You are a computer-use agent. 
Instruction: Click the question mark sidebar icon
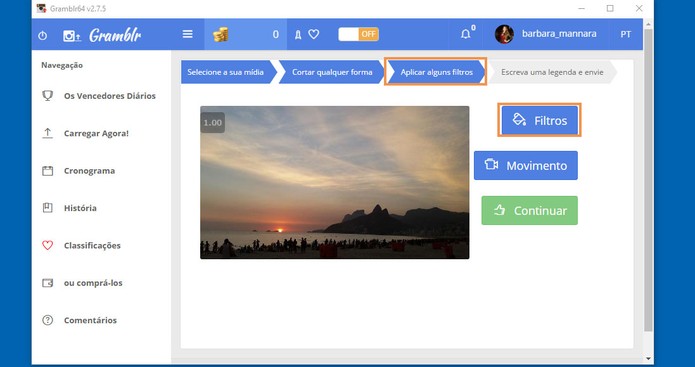(x=47, y=320)
